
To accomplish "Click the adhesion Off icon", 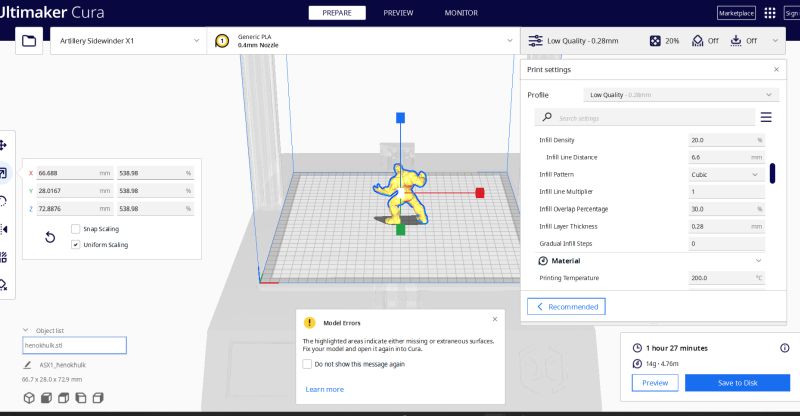I will [736, 41].
